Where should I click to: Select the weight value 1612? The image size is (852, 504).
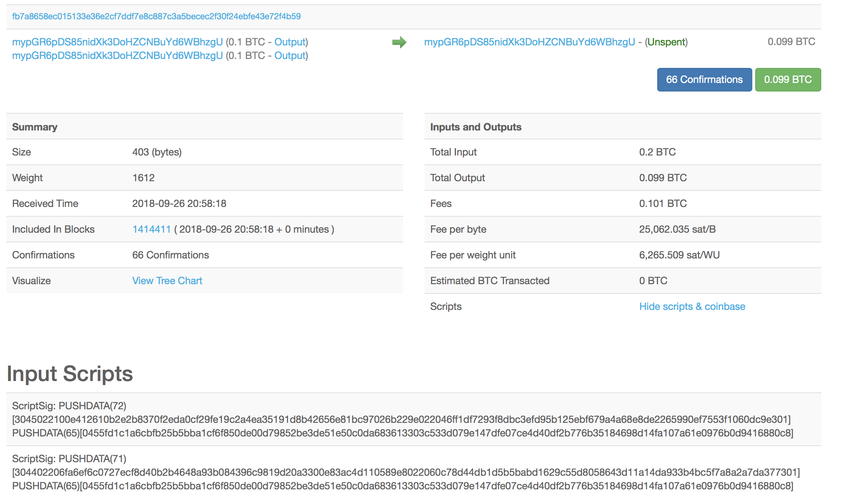[143, 178]
